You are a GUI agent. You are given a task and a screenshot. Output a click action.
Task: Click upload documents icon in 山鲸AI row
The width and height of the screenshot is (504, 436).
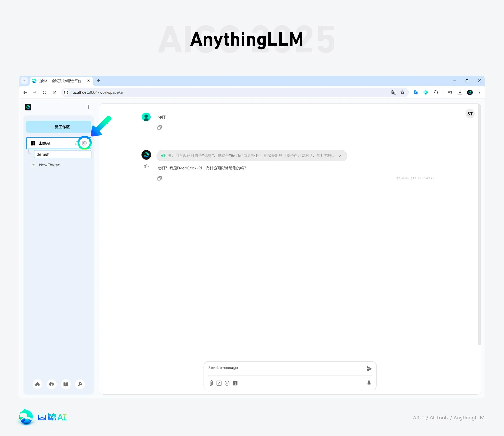click(x=77, y=143)
